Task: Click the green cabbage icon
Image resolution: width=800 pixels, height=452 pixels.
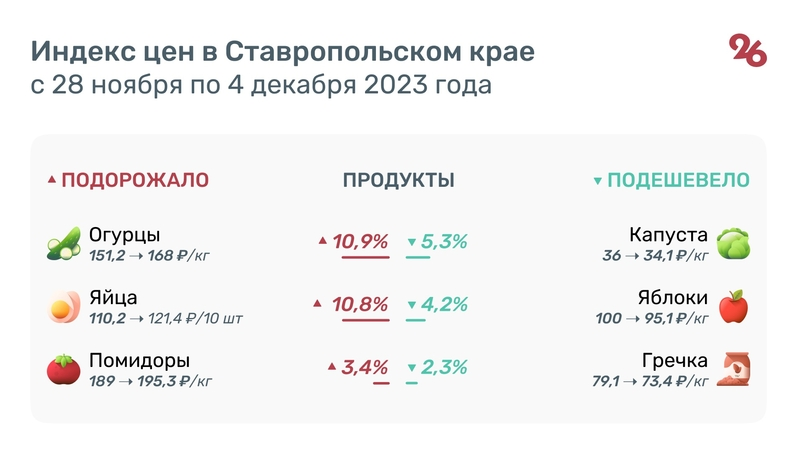Action: 734,245
